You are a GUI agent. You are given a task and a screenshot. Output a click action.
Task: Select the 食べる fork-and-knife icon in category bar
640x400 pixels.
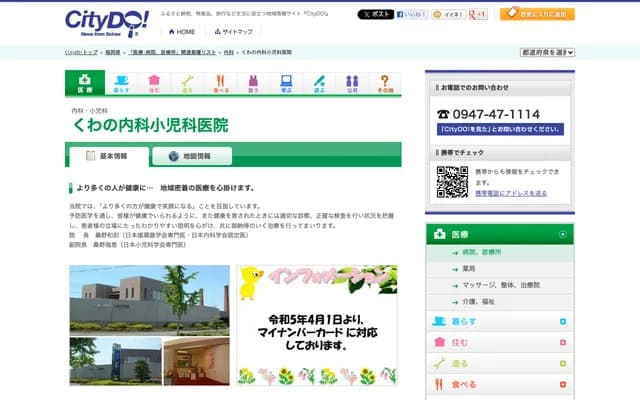(220, 84)
